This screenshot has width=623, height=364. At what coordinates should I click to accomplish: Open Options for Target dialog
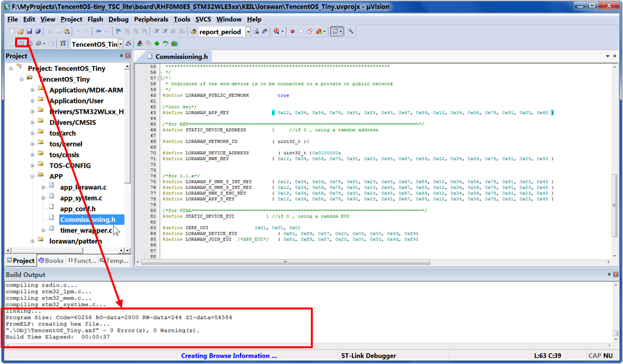[128, 43]
